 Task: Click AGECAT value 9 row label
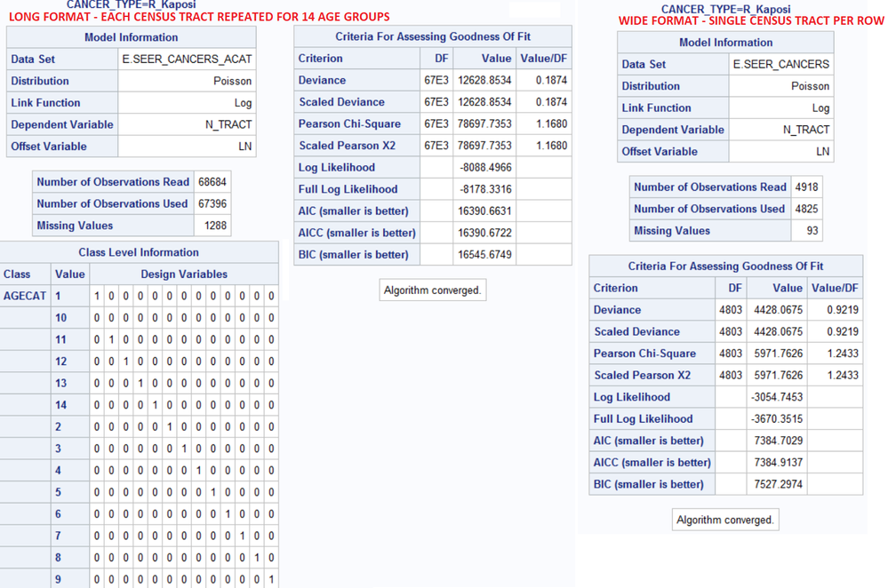pyautogui.click(x=58, y=579)
